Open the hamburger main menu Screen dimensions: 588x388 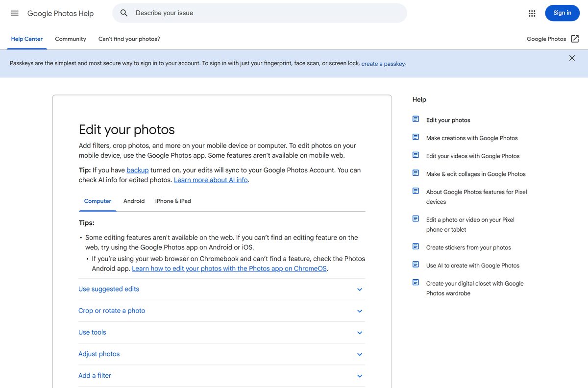pos(15,13)
